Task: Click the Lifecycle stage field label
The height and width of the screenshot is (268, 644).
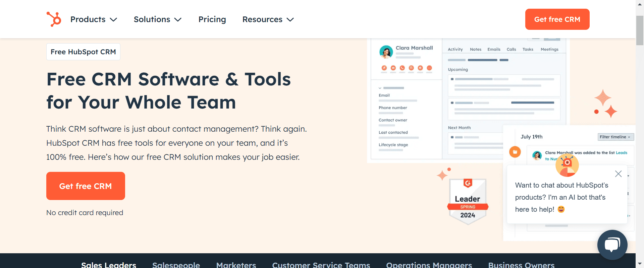Action: (393, 145)
